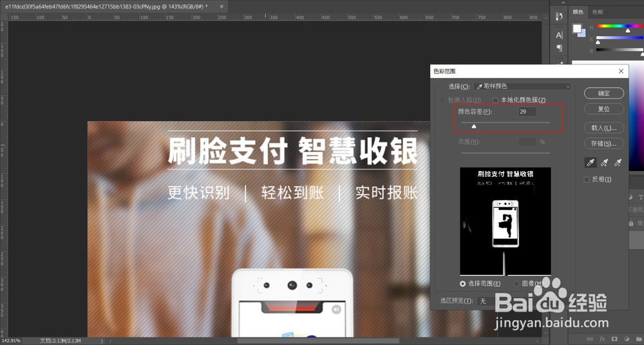The image size is (644, 345).
Task: Open the History panel icon
Action: (559, 16)
